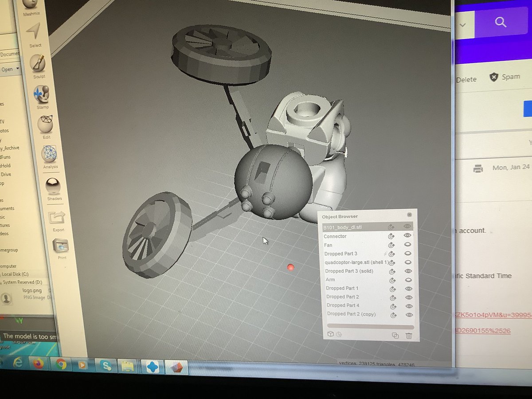Hide Dropped Part 3 (solid) object
The width and height of the screenshot is (532, 399).
pos(408,271)
